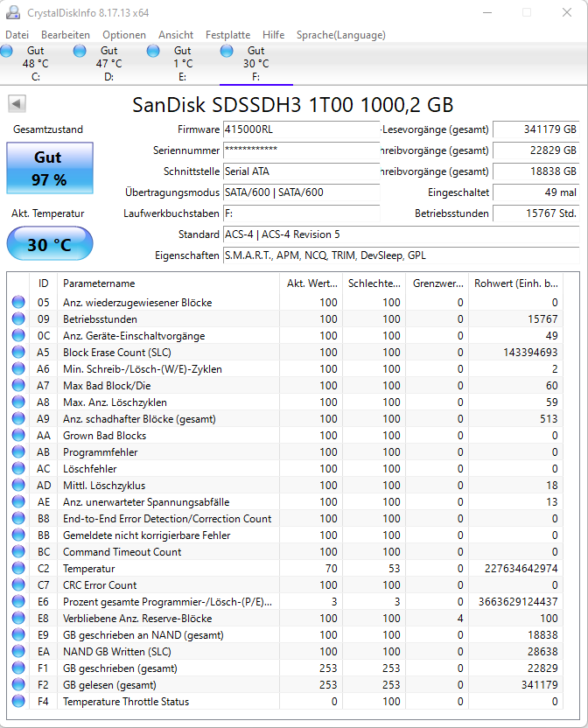Click the 30 °C temperature button

click(x=50, y=244)
